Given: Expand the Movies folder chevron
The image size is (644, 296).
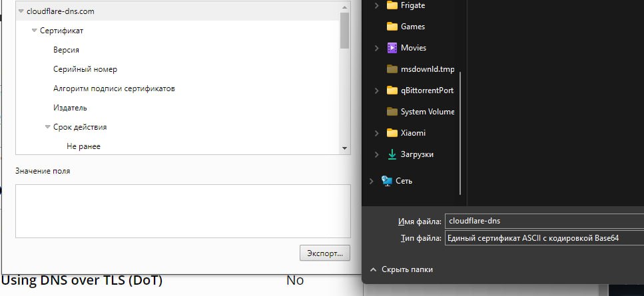Looking at the screenshot, I should click(x=376, y=48).
